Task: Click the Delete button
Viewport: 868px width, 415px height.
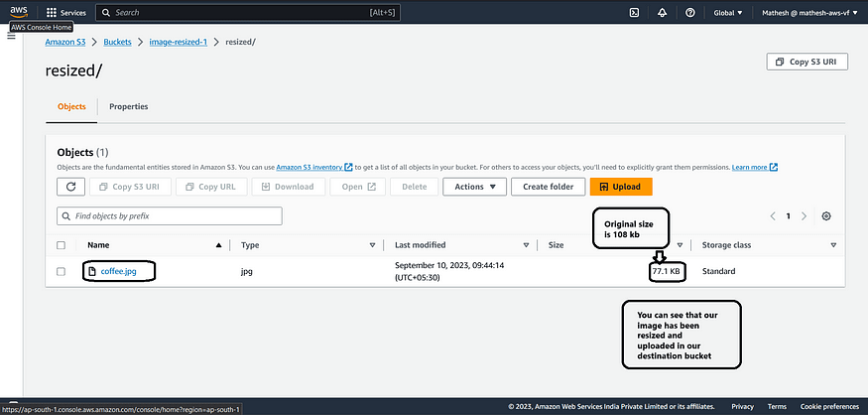Action: click(414, 187)
